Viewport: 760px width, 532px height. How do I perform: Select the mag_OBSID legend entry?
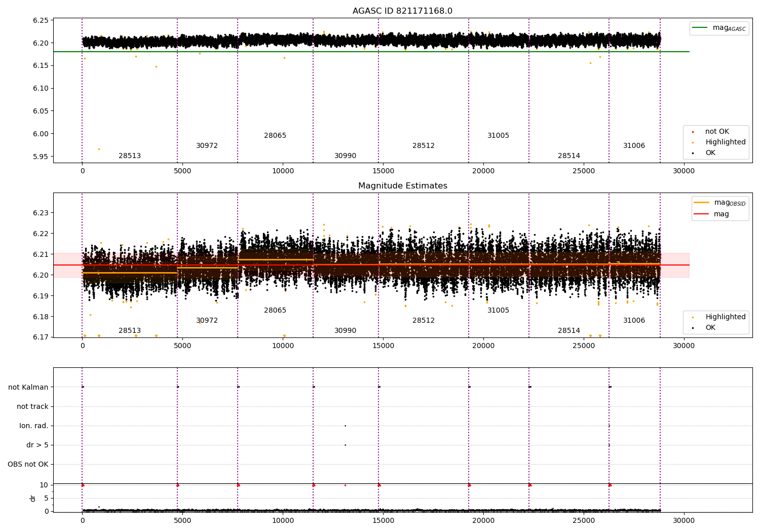(720, 203)
